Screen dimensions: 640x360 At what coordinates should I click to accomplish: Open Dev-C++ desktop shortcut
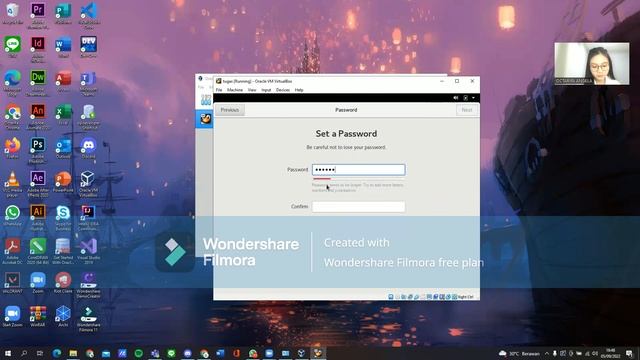(x=88, y=47)
